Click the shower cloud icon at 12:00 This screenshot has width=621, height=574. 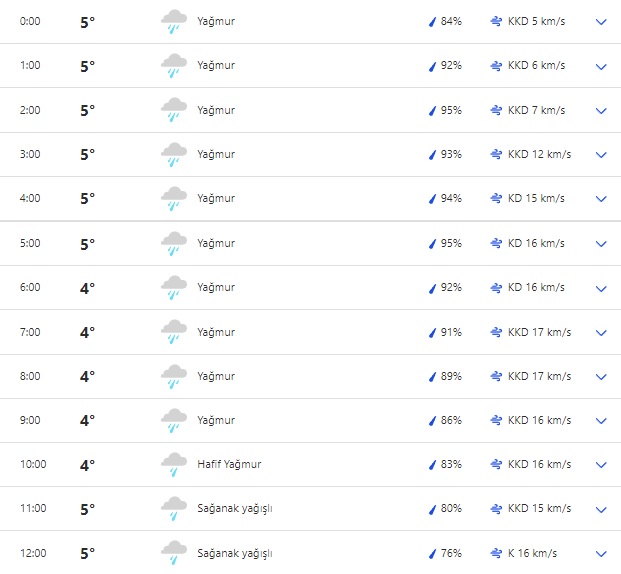click(174, 553)
